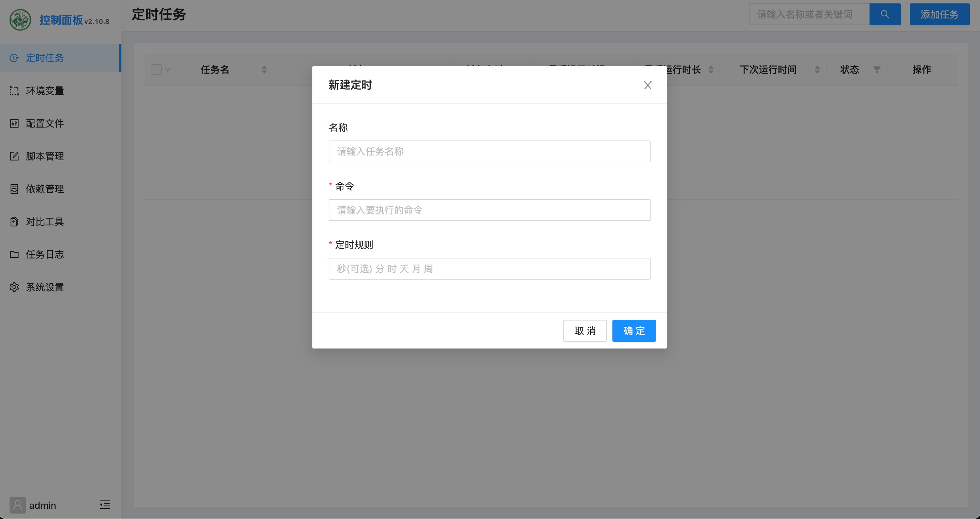Expand the selection dropdown chevron beside checkbox
This screenshot has width=980, height=519.
pyautogui.click(x=168, y=70)
